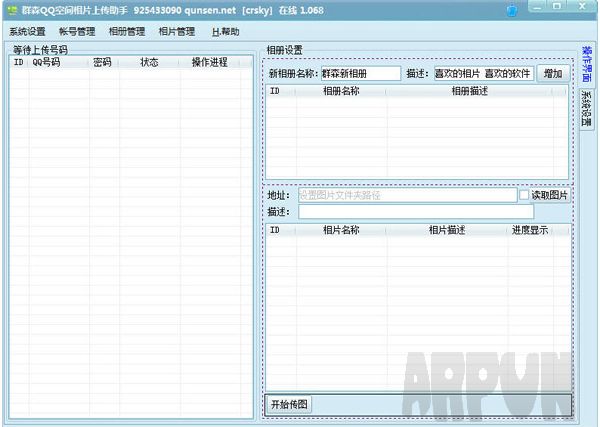
Task: Click the 相册描述 column header
Action: pyautogui.click(x=470, y=91)
